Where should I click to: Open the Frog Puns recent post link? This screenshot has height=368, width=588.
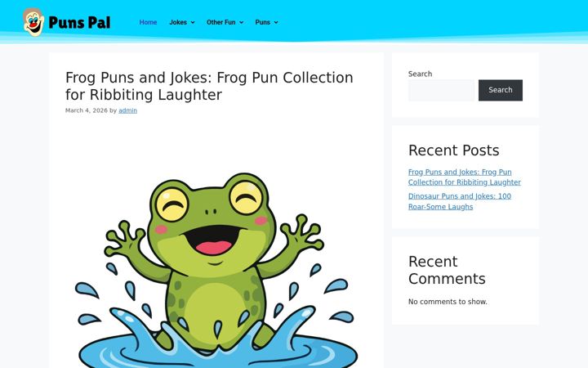point(464,177)
